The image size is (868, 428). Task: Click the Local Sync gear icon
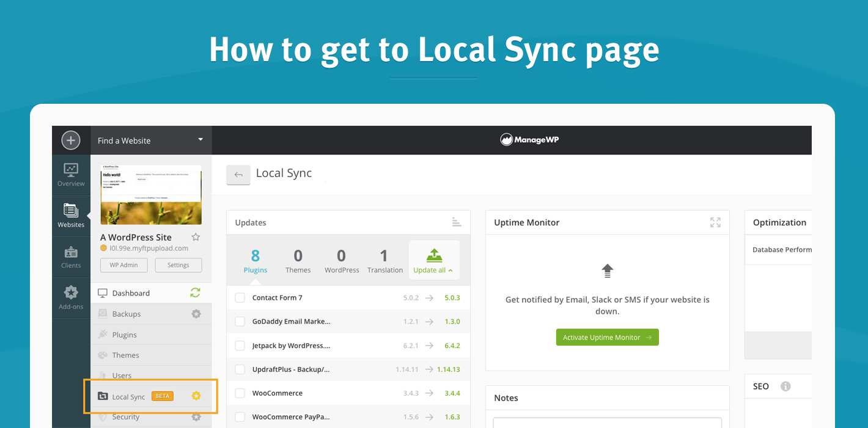196,396
